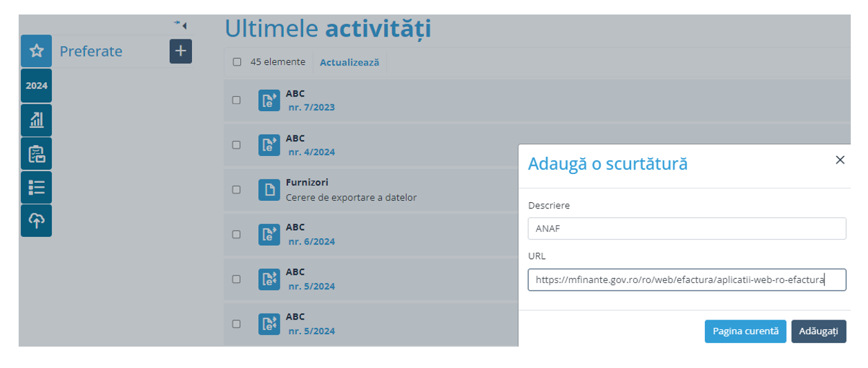Click the e-invoice icon for nr. 7/2023
The width and height of the screenshot is (868, 368).
(269, 100)
